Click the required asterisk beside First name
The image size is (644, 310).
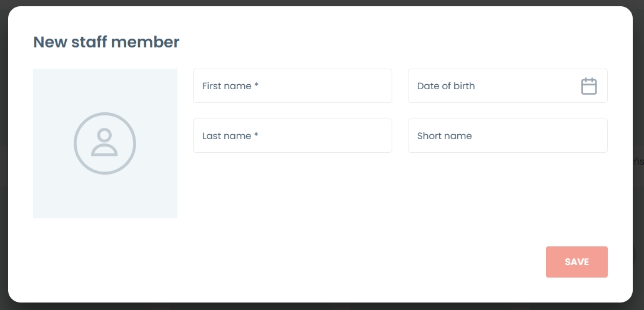(256, 85)
